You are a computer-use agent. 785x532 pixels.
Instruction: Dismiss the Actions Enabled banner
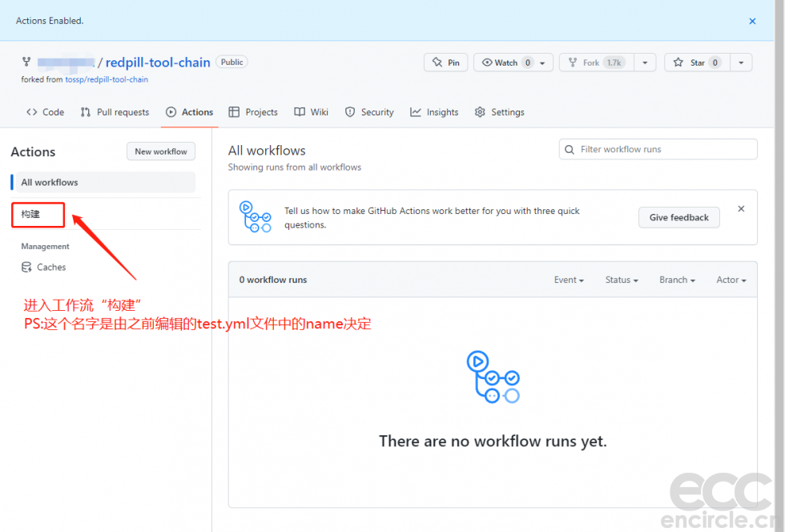click(x=752, y=21)
